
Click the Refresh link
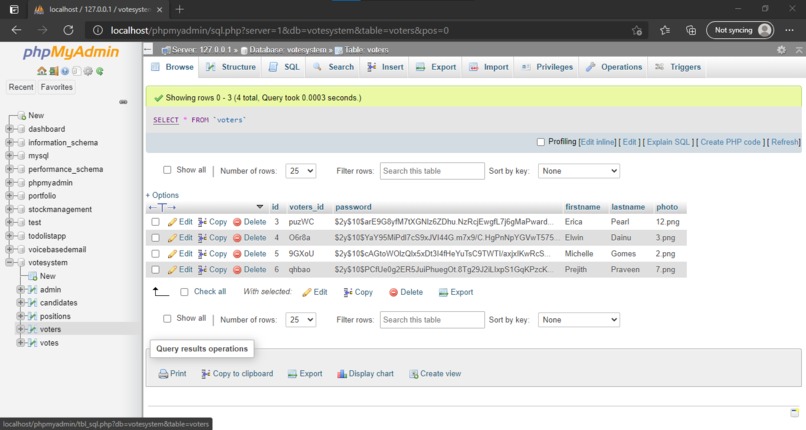784,142
